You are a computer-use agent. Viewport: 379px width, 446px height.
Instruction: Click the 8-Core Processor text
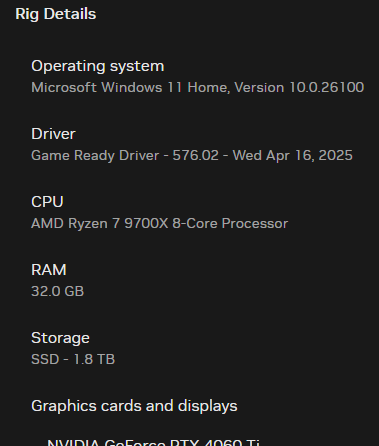click(230, 224)
